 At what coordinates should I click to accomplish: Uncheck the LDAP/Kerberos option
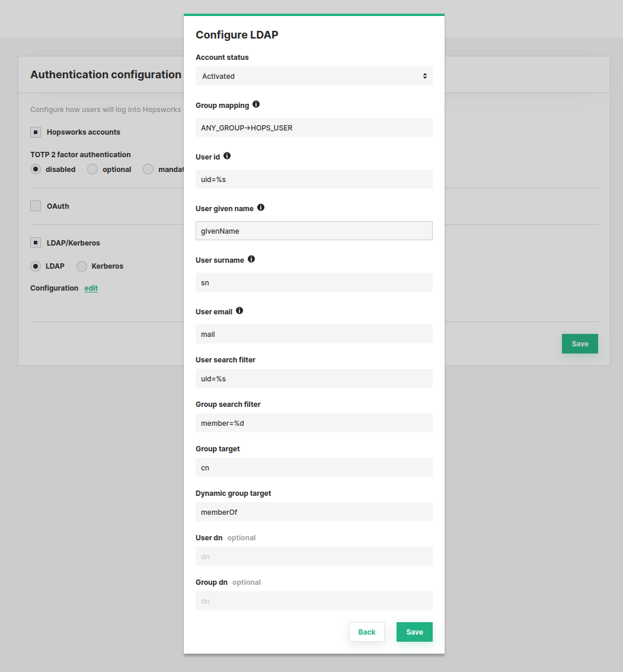point(36,243)
